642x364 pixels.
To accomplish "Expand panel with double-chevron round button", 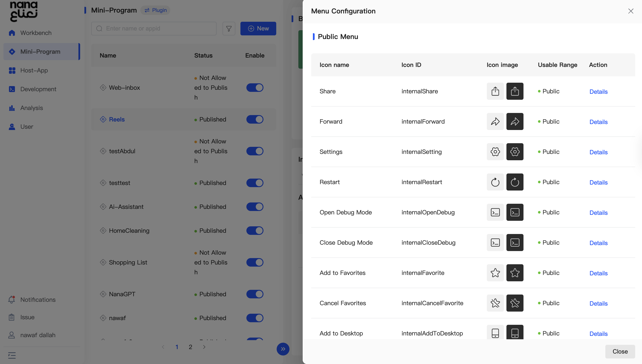I will pos(283,349).
